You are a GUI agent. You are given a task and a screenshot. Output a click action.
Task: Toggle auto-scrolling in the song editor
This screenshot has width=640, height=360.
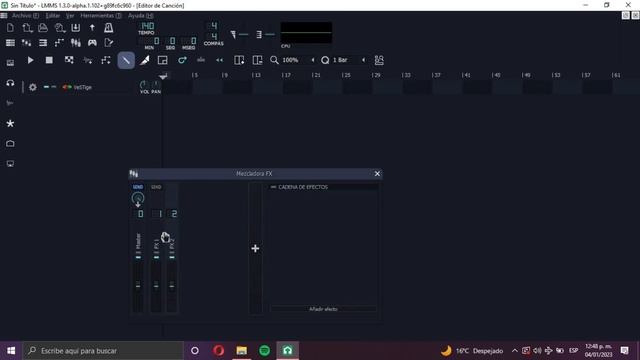point(201,60)
